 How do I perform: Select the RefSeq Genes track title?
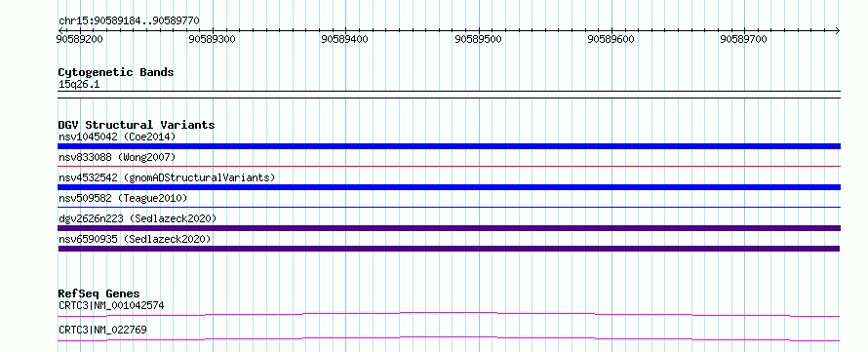coord(99,293)
